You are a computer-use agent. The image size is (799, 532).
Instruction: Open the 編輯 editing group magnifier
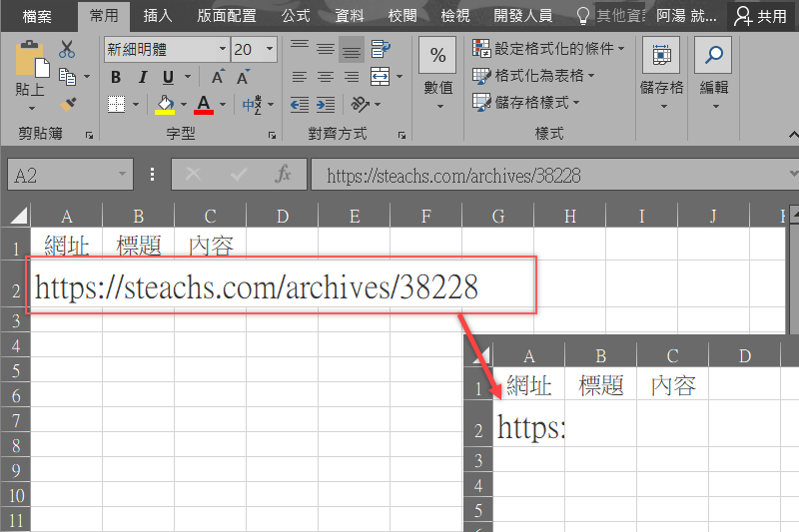(713, 55)
